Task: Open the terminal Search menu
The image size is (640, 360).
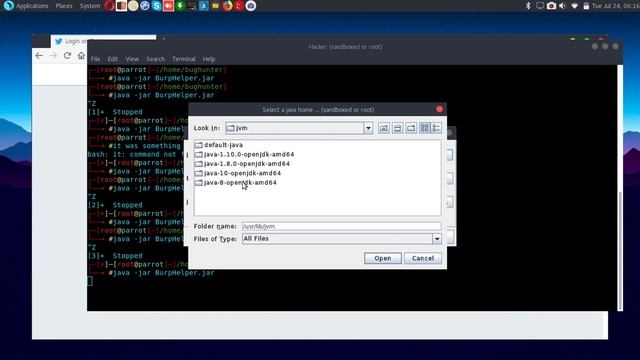Action: coord(156,59)
